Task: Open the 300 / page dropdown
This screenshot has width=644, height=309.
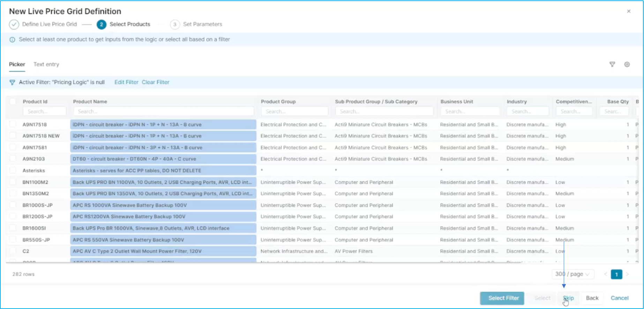Action: click(572, 274)
